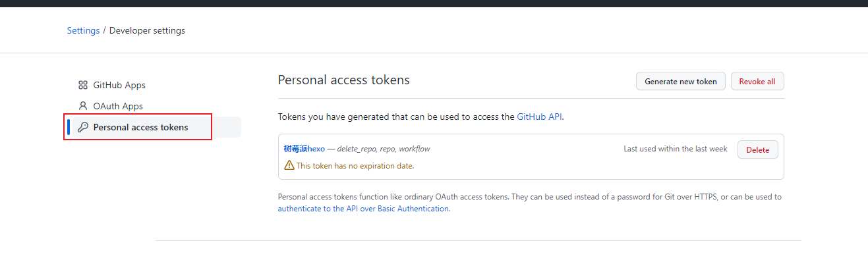Image resolution: width=868 pixels, height=266 pixels.
Task: Click the dark top header bar
Action: (434, 3)
